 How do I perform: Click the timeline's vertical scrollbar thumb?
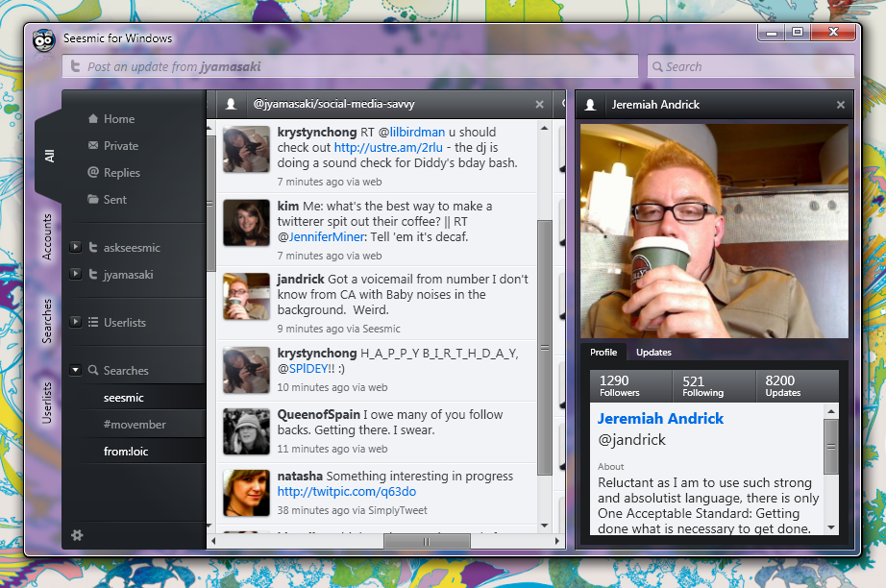tap(544, 348)
